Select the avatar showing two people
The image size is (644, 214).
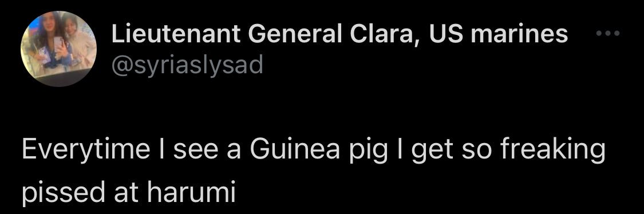(x=59, y=49)
